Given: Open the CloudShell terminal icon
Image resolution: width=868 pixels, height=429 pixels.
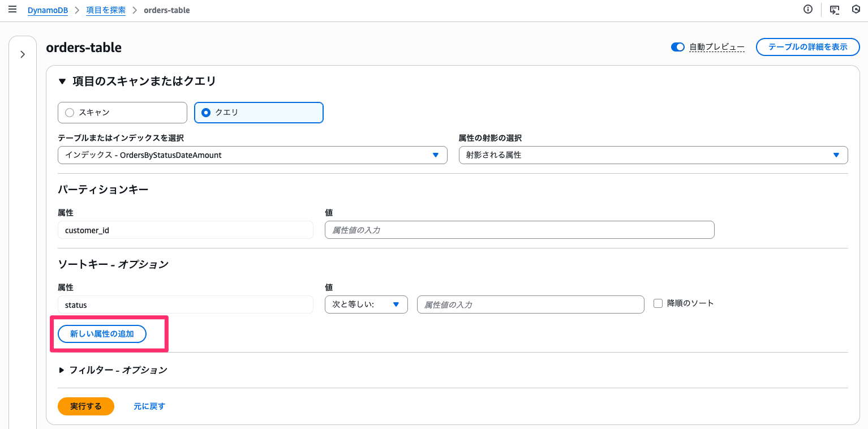Looking at the screenshot, I should point(834,10).
